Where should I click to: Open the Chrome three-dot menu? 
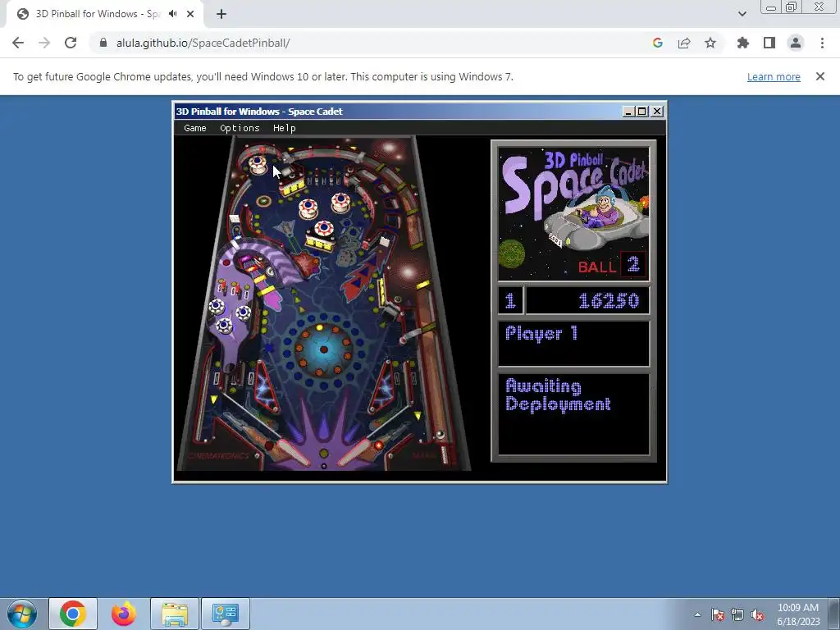pos(822,43)
